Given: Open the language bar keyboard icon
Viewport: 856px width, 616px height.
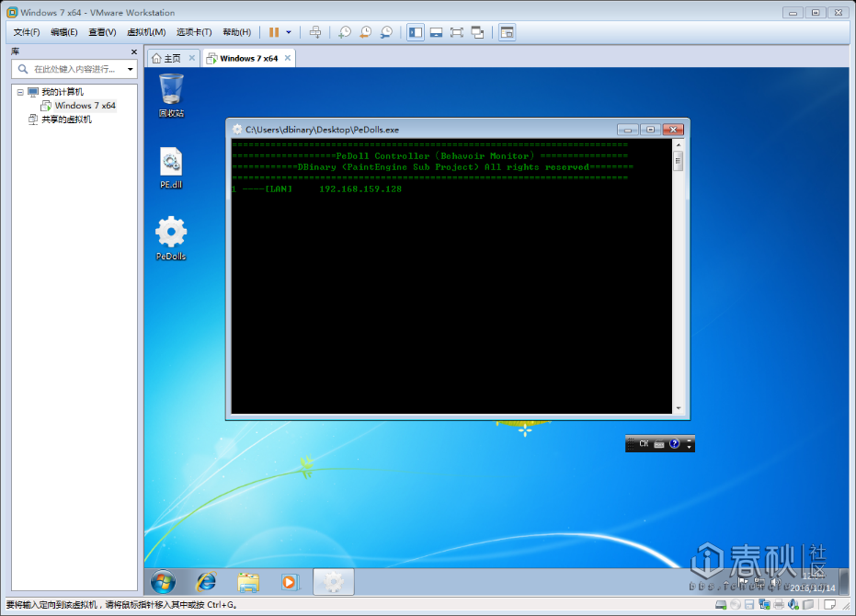Looking at the screenshot, I should [659, 444].
